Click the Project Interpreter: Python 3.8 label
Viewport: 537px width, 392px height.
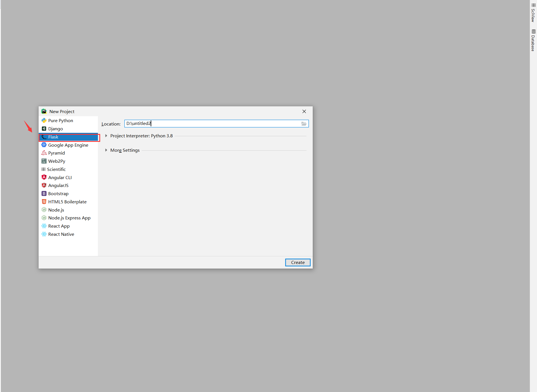pyautogui.click(x=141, y=136)
